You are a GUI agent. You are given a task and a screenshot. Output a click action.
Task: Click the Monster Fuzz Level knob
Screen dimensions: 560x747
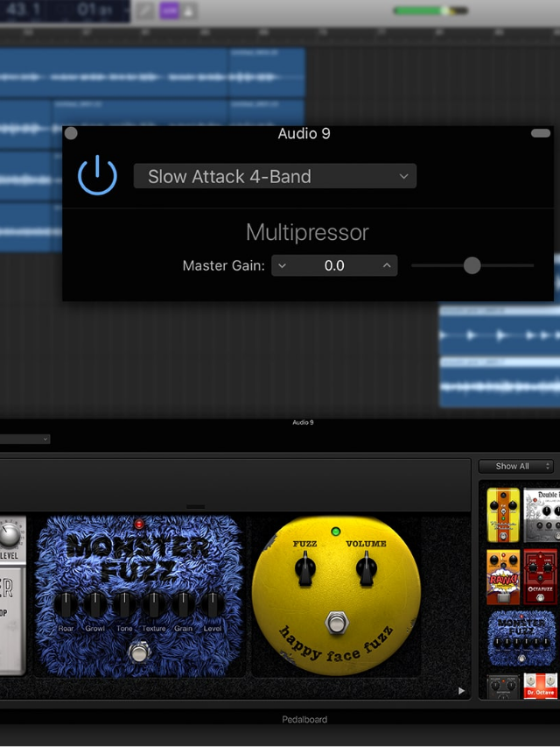pos(213,604)
